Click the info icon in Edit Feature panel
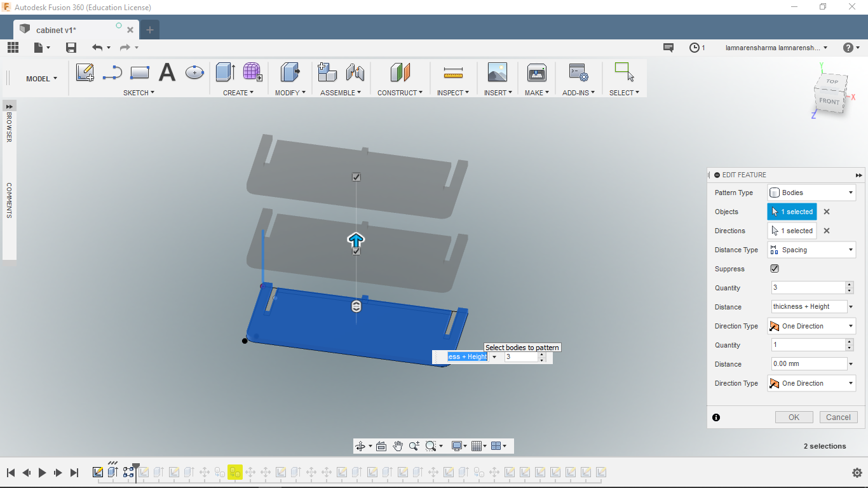The width and height of the screenshot is (868, 488). [x=716, y=417]
